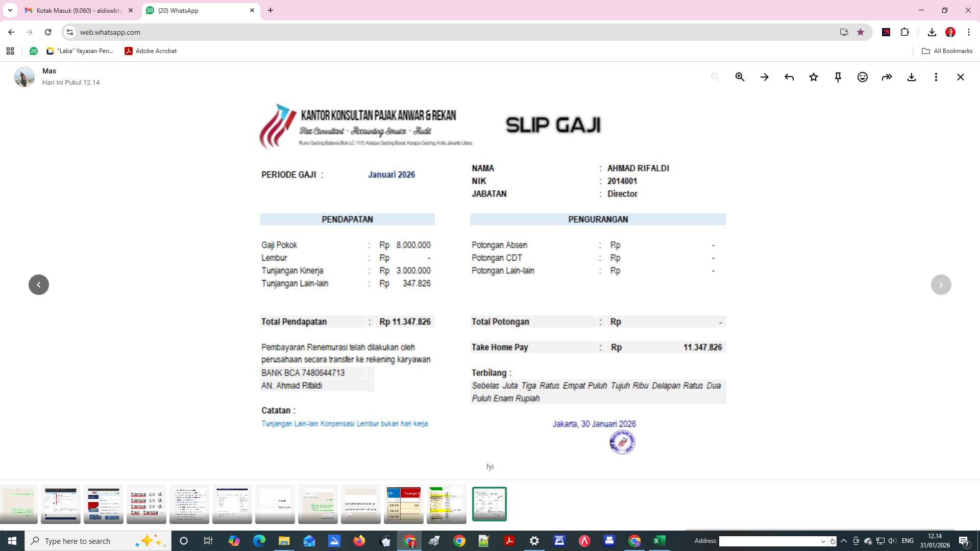Screen dimensions: 980x551
Task: Select the yellow spreadsheet thumbnail in the strip
Action: click(446, 504)
